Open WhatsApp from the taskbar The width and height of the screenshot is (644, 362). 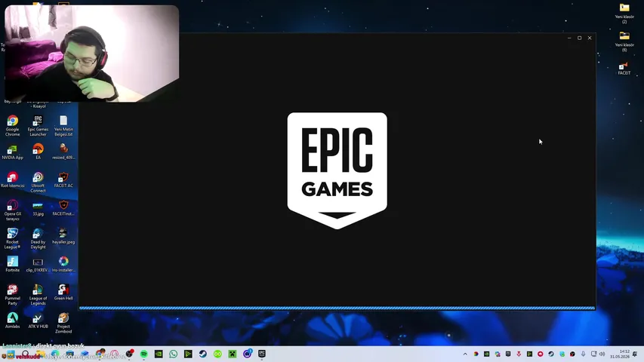coord(174,354)
